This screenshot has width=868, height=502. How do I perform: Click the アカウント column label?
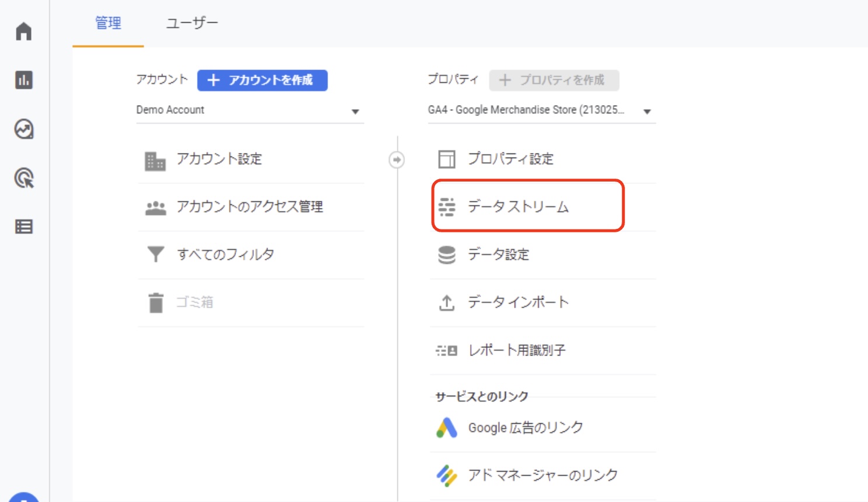pos(162,79)
